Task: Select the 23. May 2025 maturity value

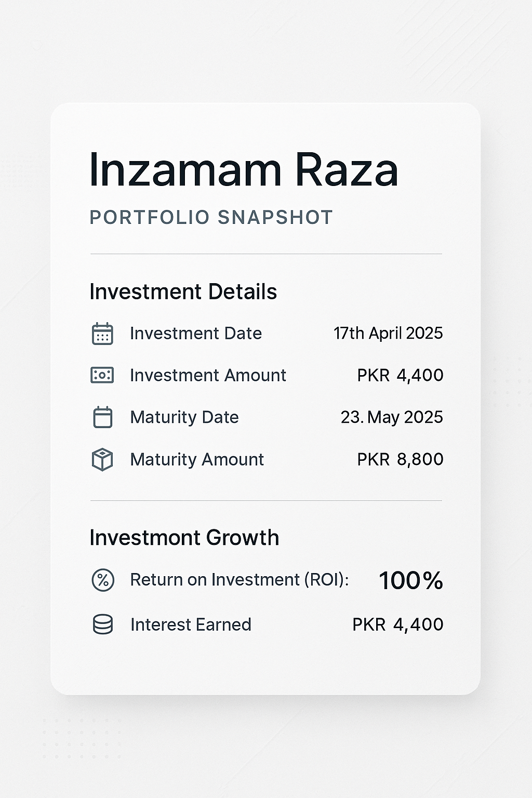Action: pos(392,417)
